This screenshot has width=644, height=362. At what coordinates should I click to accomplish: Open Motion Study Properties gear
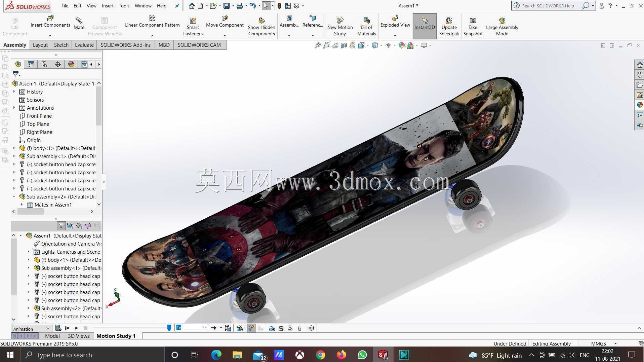[311, 328]
